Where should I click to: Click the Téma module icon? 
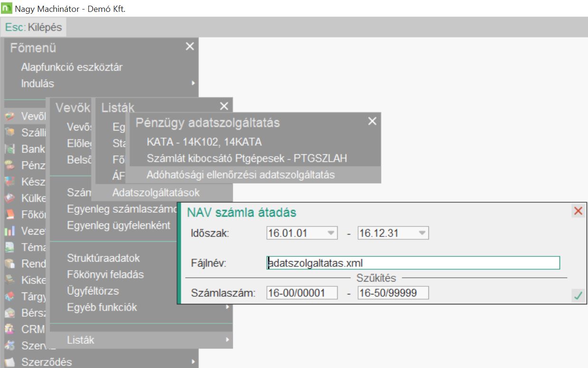pyautogui.click(x=9, y=247)
